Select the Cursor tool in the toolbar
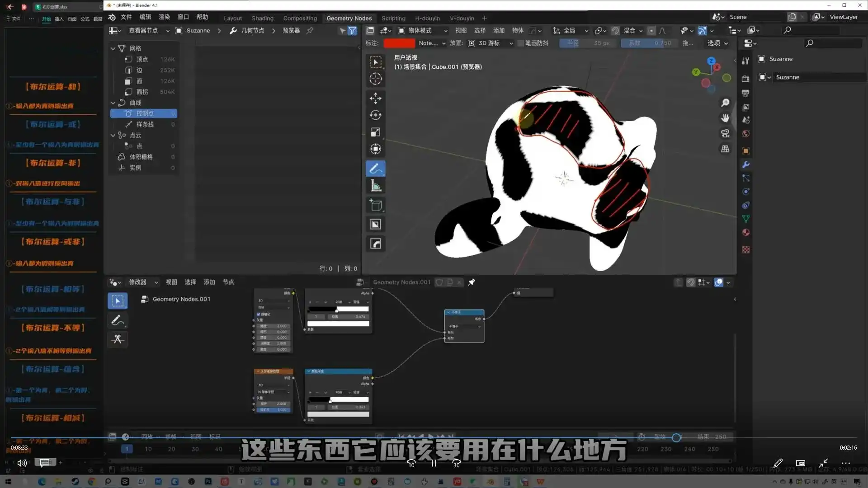 pyautogui.click(x=376, y=79)
